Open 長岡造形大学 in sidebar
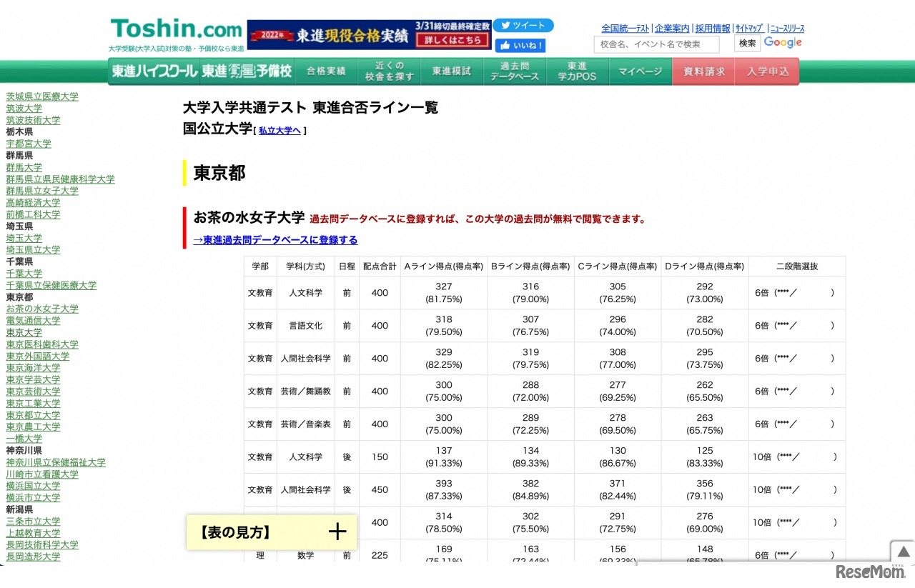 pyautogui.click(x=33, y=557)
